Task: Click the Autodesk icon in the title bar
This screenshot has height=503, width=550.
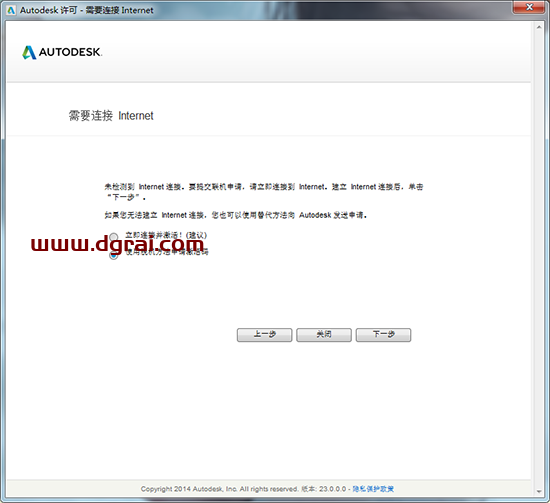Action: tap(11, 10)
